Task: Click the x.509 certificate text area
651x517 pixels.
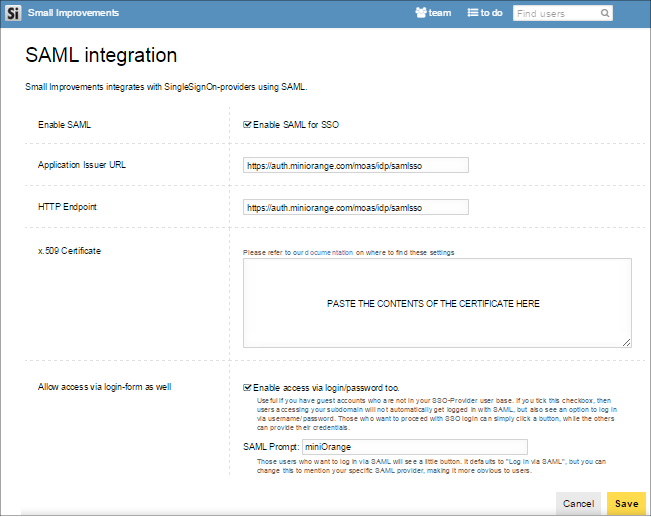Action: 437,303
